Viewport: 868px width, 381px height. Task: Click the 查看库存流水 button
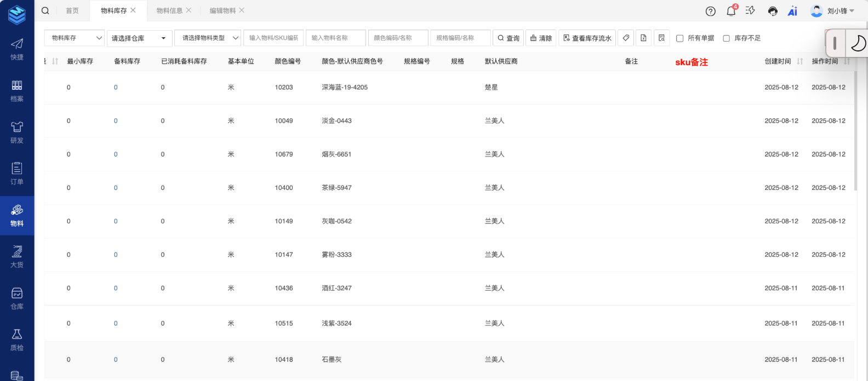pyautogui.click(x=587, y=38)
